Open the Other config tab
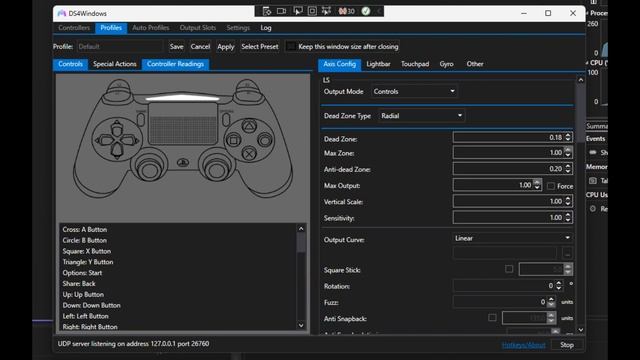Screen dimensions: 640x360 pyautogui.click(x=475, y=64)
